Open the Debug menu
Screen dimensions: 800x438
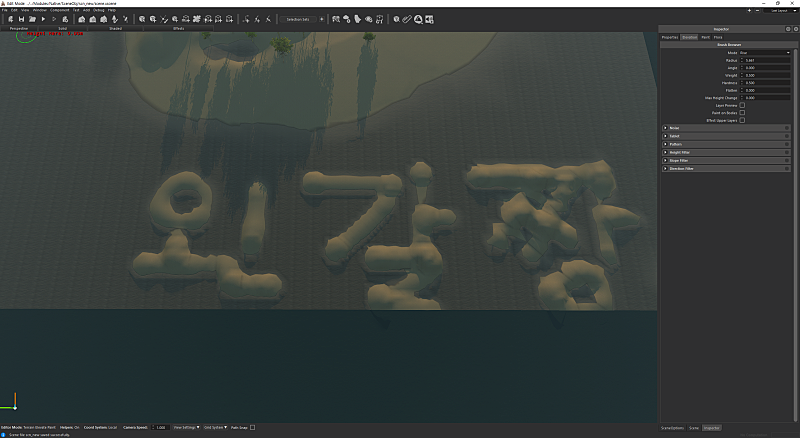pyautogui.click(x=98, y=10)
